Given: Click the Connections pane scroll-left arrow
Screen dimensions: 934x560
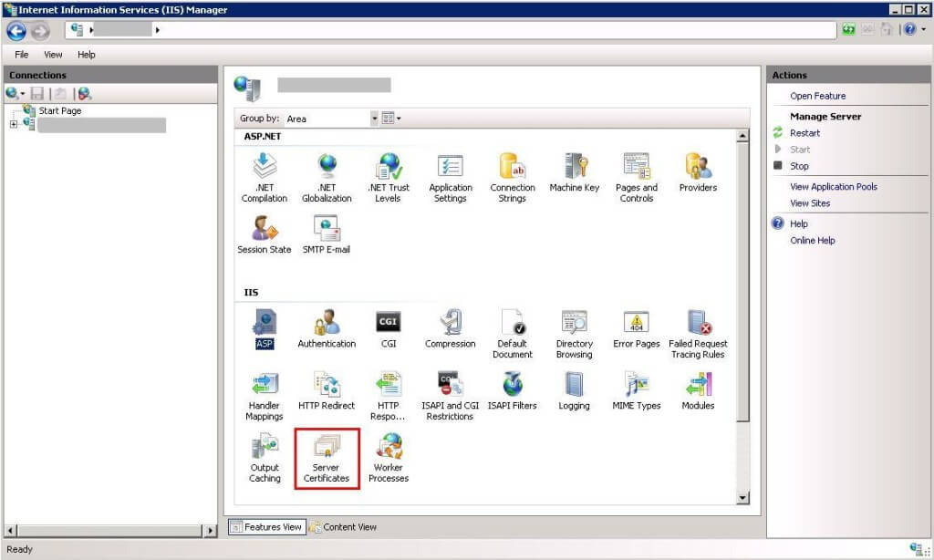Looking at the screenshot, I should (x=11, y=530).
